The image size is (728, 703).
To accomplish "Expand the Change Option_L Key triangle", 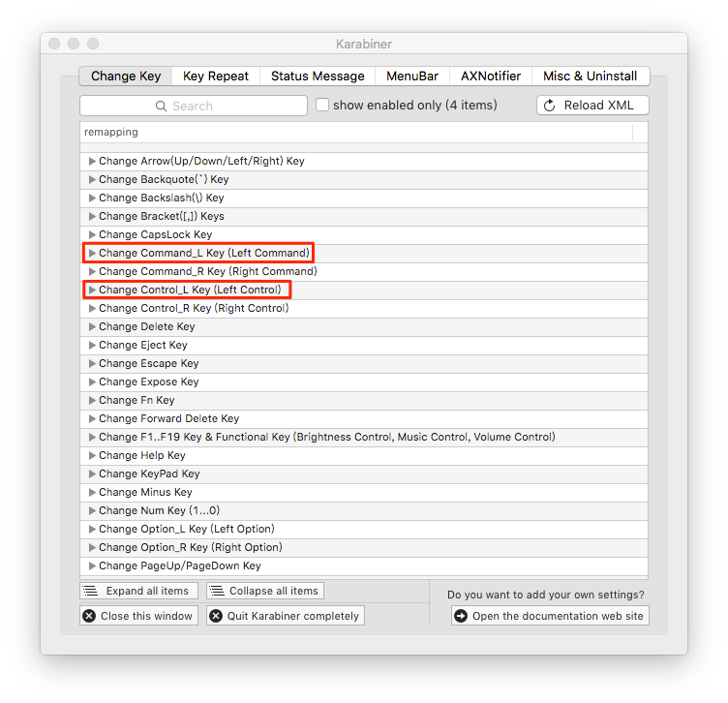I will click(x=92, y=530).
